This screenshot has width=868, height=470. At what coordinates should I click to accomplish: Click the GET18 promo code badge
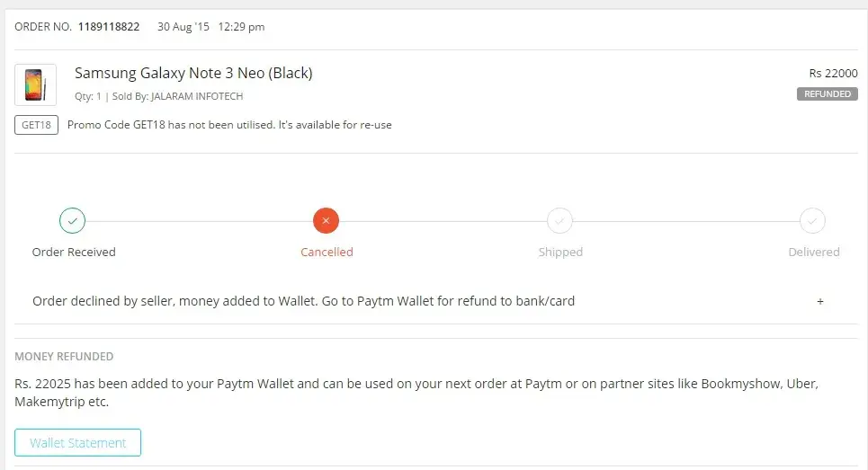pos(36,125)
